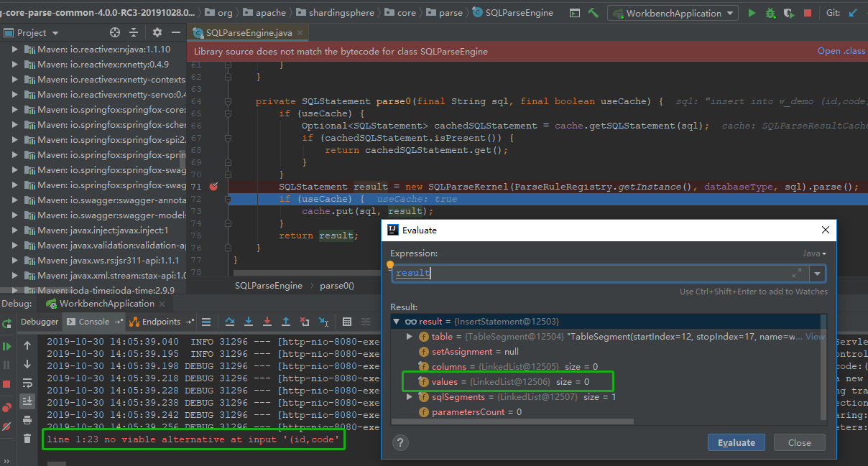The height and width of the screenshot is (466, 868).
Task: Mute breakpoints in debug sidebar
Action: (x=7, y=427)
